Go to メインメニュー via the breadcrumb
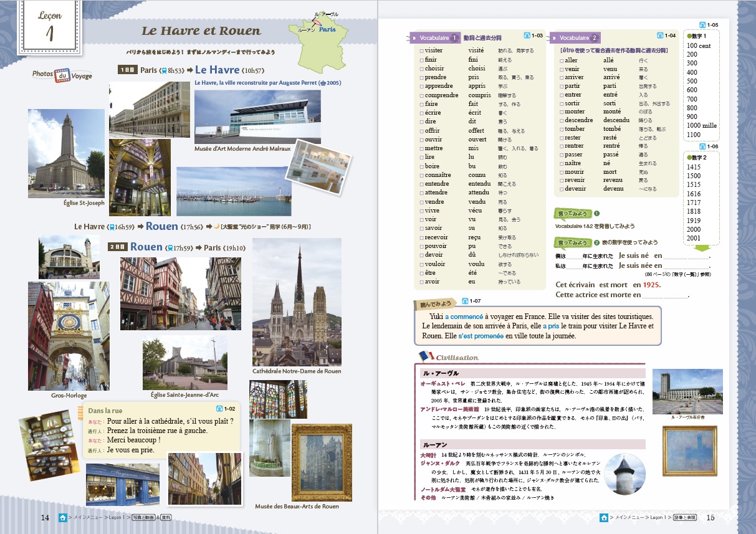Viewport: 756px width, 534px height. [89, 518]
